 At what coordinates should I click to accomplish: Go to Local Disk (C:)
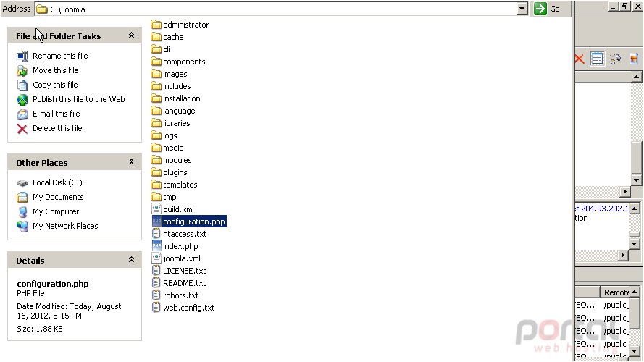(x=57, y=182)
